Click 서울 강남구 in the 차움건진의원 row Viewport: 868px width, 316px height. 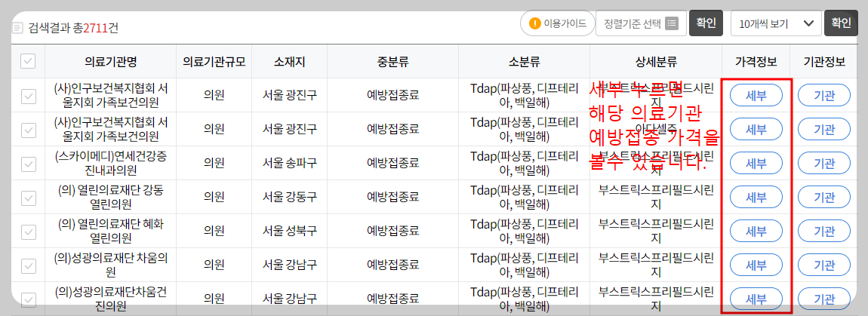[x=290, y=299]
